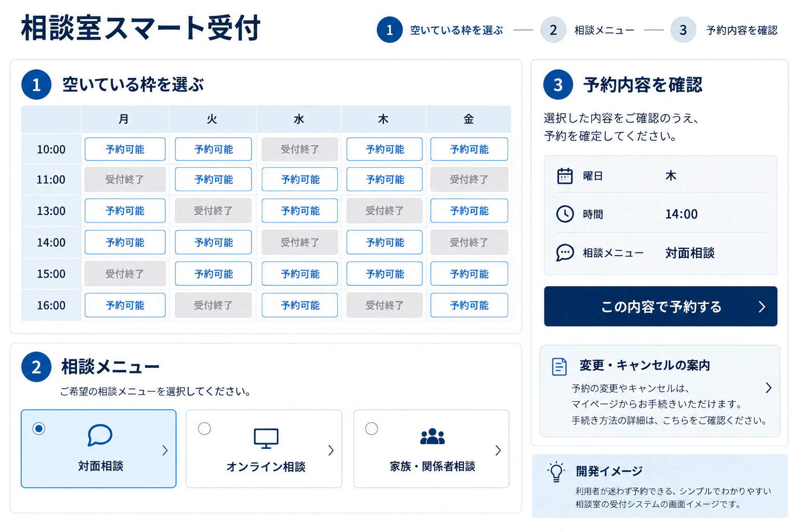Click the Monday 11:00 受付終了 slot
Screen dimensions: 798x532
(125, 180)
